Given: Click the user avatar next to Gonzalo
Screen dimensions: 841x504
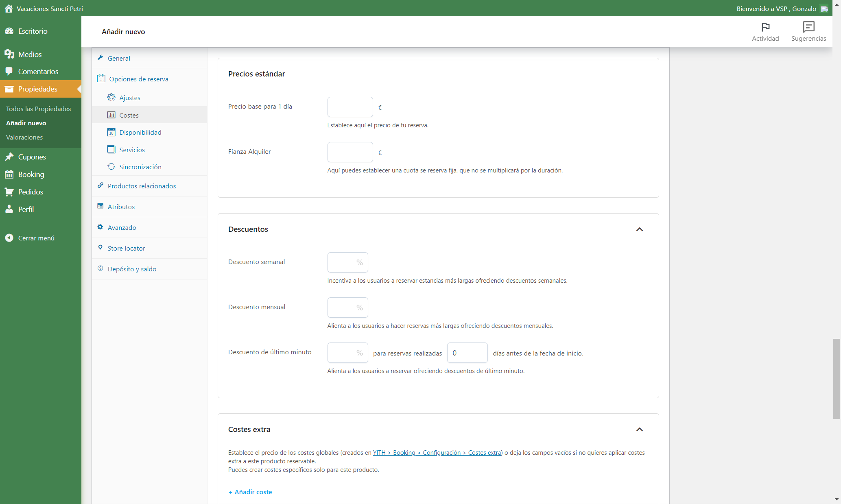Looking at the screenshot, I should [x=824, y=9].
